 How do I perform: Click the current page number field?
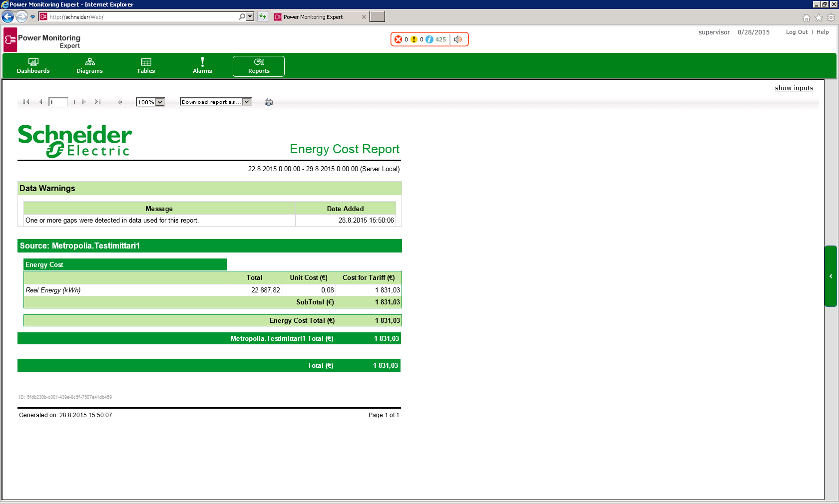[58, 102]
